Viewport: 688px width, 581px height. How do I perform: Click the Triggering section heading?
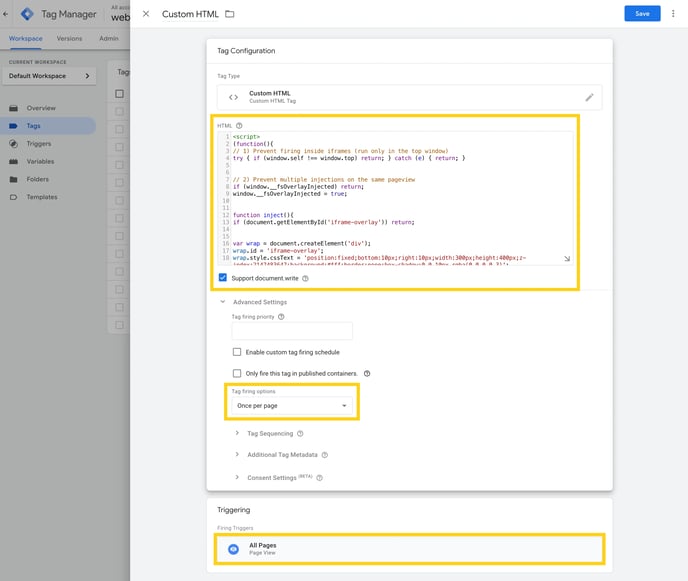233,510
